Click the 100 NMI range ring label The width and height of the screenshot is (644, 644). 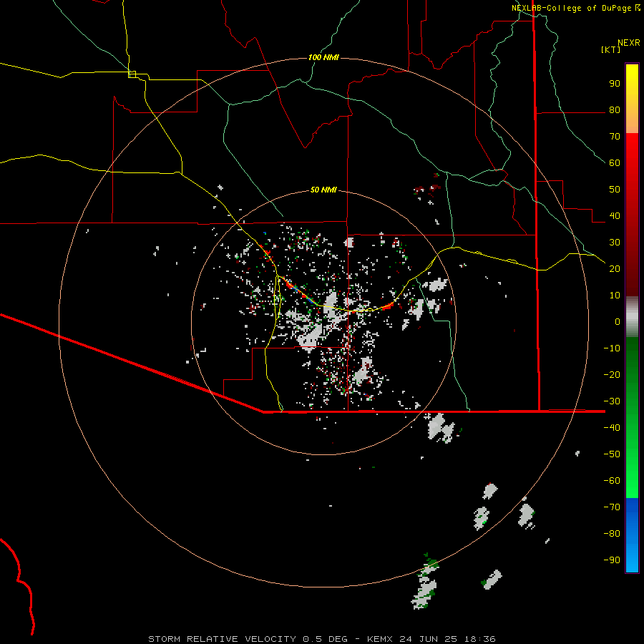[323, 57]
